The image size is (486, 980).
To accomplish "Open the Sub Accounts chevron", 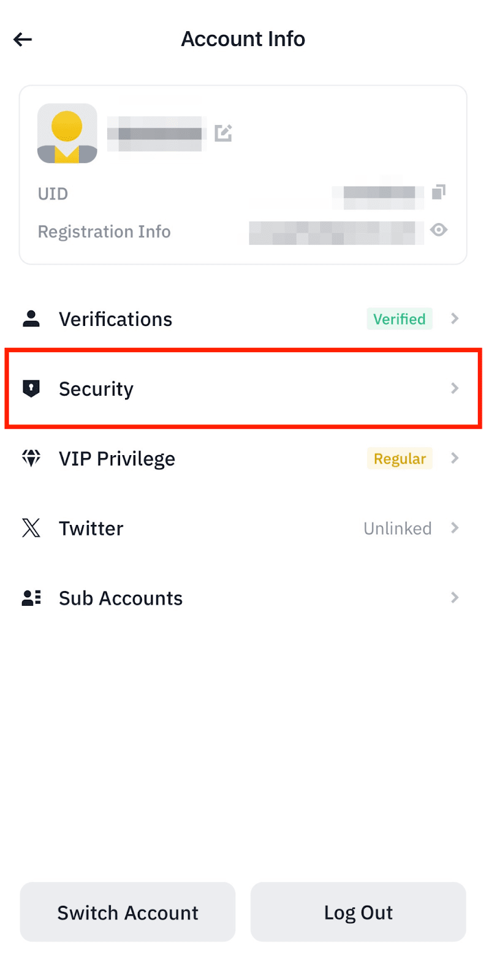I will point(455,598).
